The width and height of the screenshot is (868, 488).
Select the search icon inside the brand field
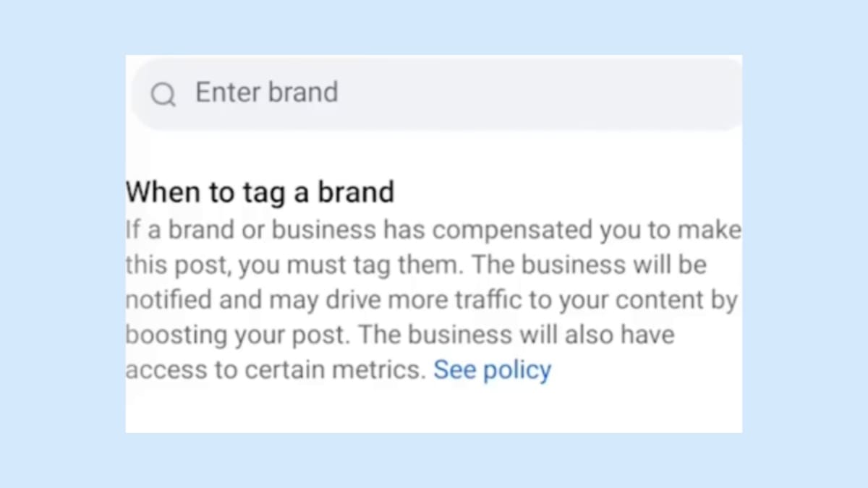click(163, 93)
